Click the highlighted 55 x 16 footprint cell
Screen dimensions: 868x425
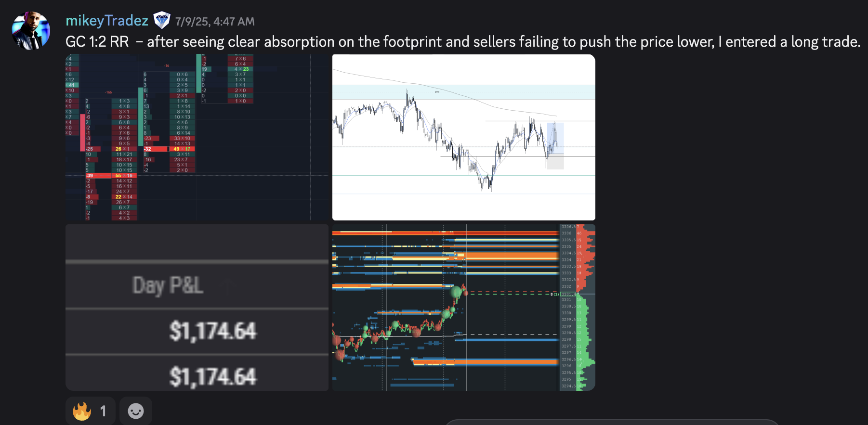[124, 176]
